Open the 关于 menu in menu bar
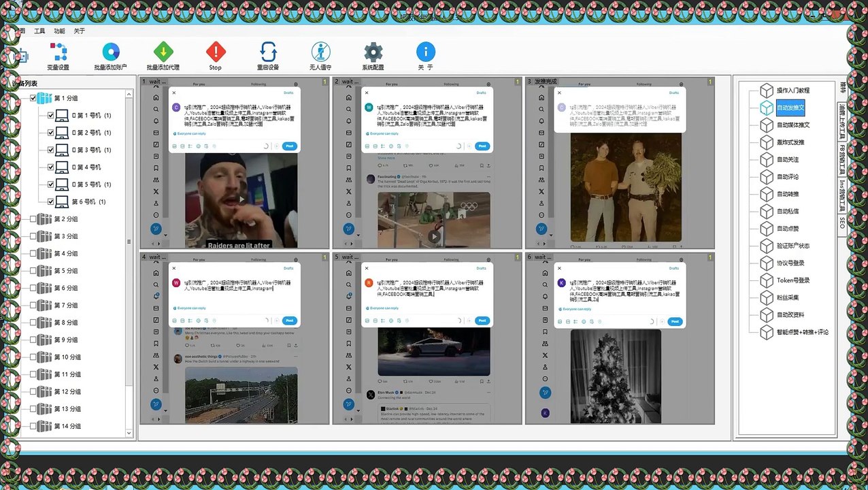 80,31
